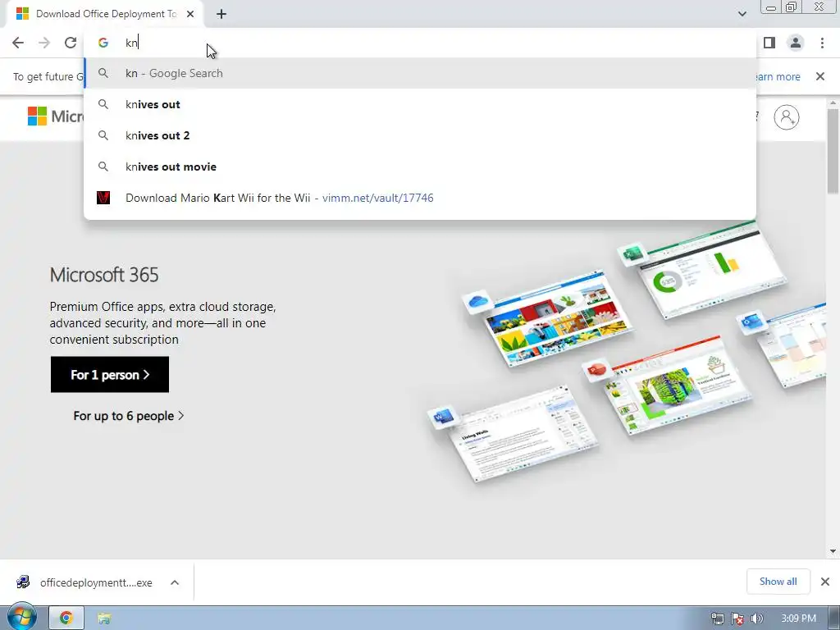
Task: Open the Chrome profile avatar
Action: (796, 43)
